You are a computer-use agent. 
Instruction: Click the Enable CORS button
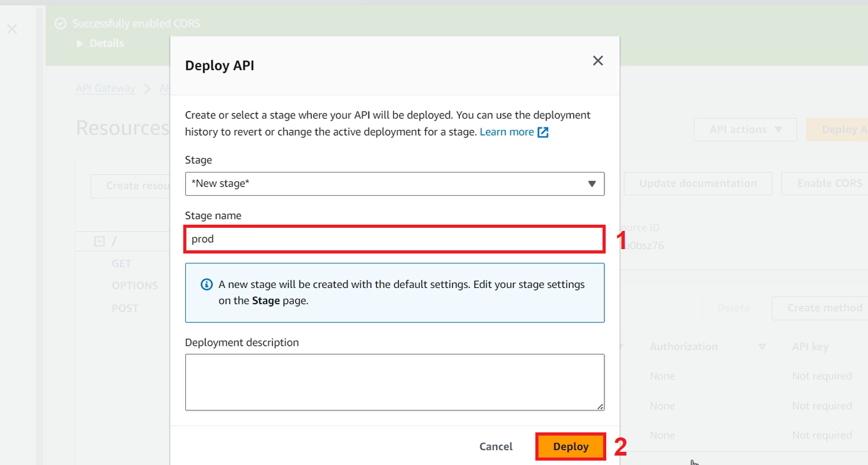tap(830, 183)
